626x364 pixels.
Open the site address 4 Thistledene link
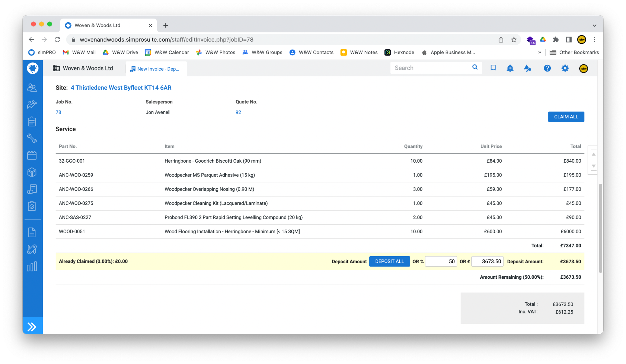tap(121, 88)
